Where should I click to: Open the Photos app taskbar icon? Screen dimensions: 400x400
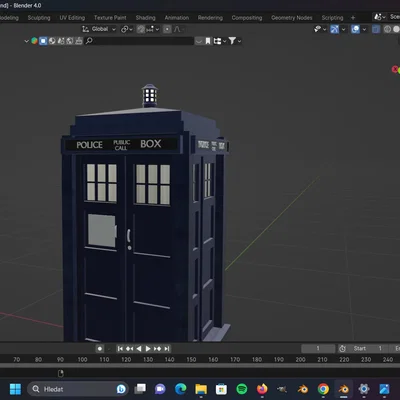(384, 389)
